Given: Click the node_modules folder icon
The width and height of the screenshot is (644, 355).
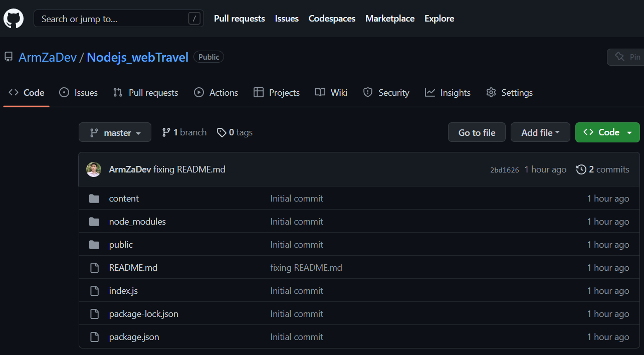Looking at the screenshot, I should pos(94,222).
